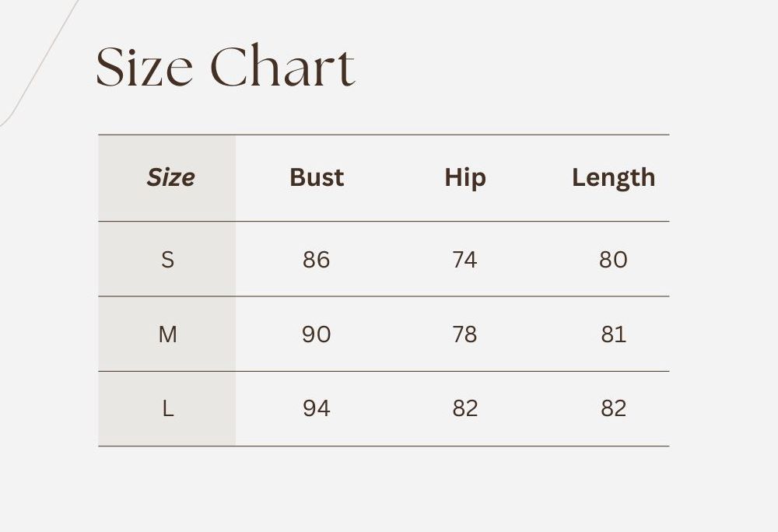
Task: Pick the length value 81 for size M
Action: pyautogui.click(x=613, y=334)
